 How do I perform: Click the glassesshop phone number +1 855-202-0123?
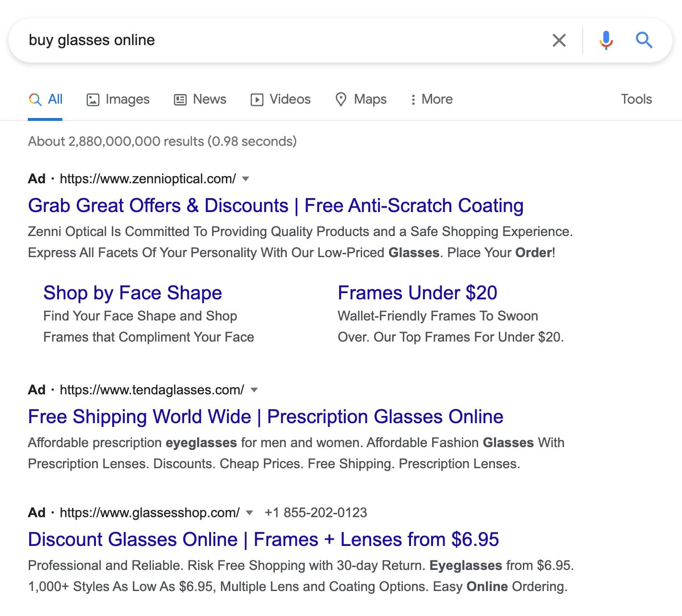point(316,513)
